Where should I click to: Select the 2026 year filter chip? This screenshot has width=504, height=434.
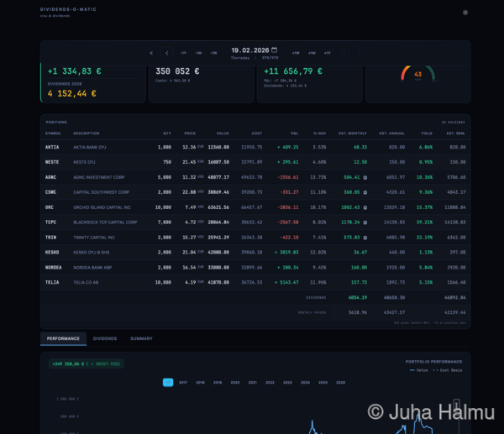point(340,382)
